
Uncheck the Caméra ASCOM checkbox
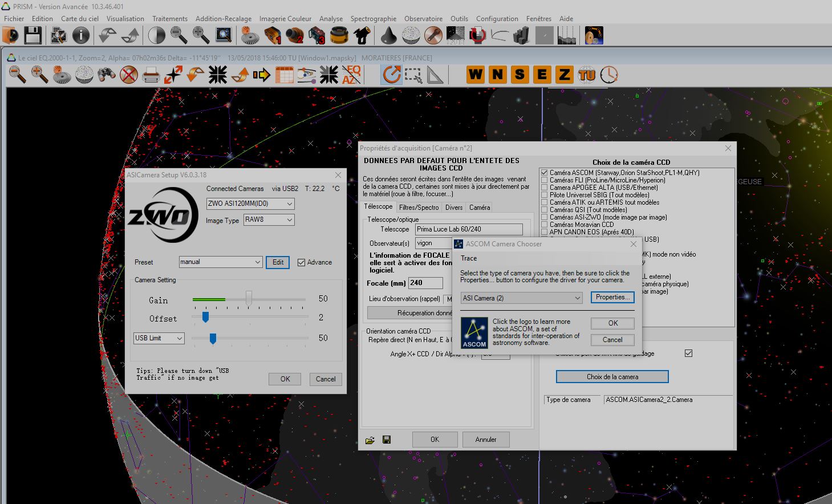coord(545,173)
